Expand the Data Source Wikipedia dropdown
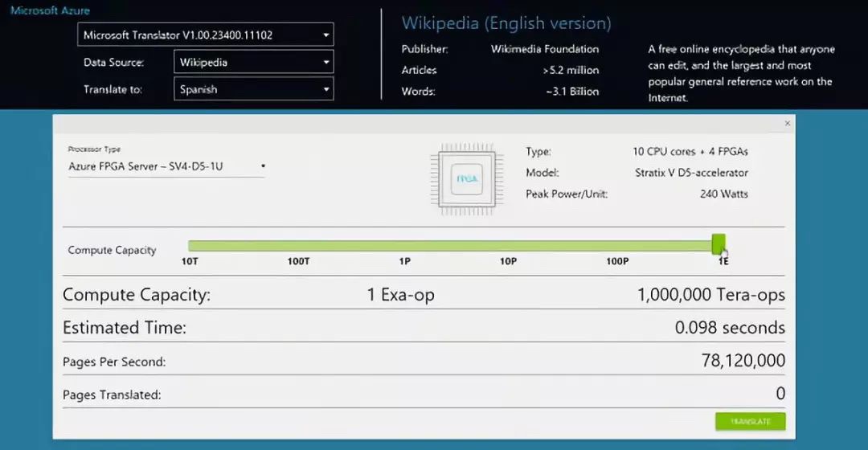This screenshot has height=450, width=868. click(253, 62)
